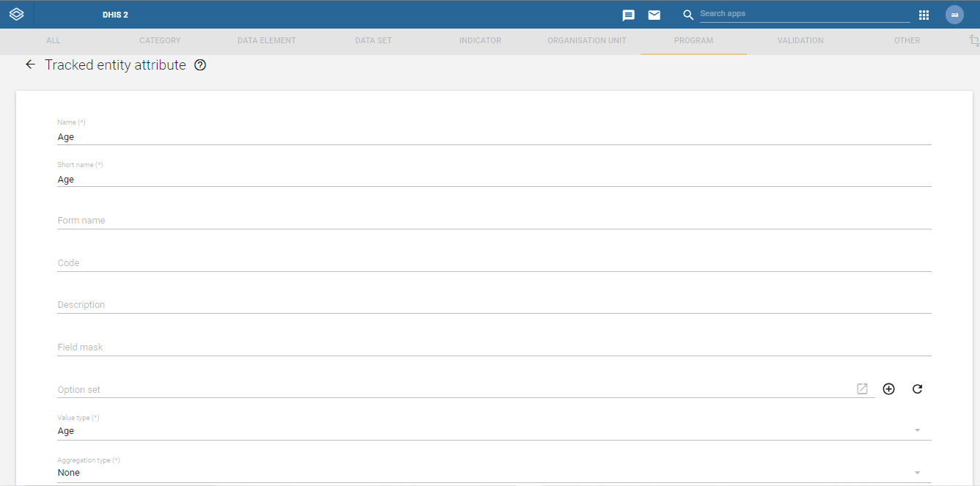Open option set in new window icon

[862, 389]
